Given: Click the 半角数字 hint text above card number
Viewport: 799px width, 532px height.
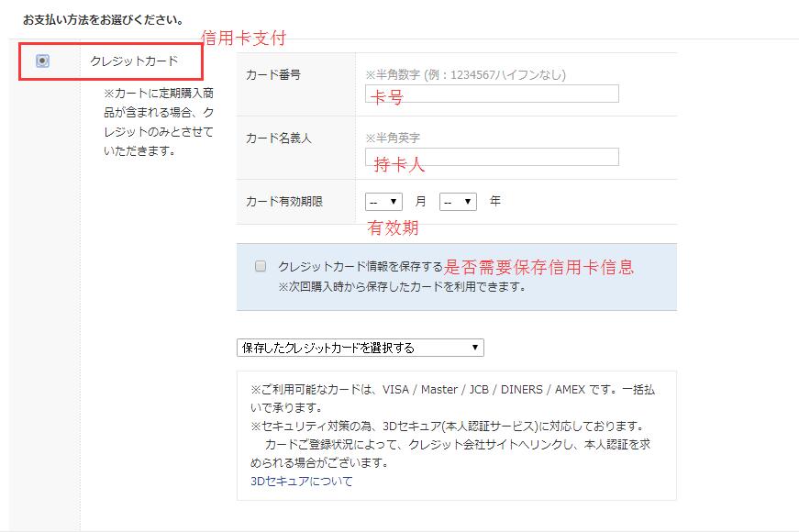Looking at the screenshot, I should tap(466, 75).
